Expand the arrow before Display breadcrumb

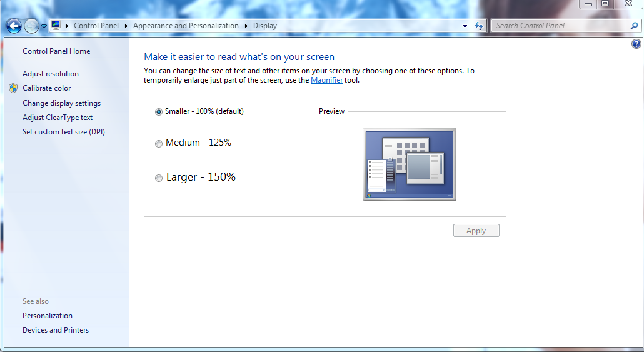click(x=246, y=26)
